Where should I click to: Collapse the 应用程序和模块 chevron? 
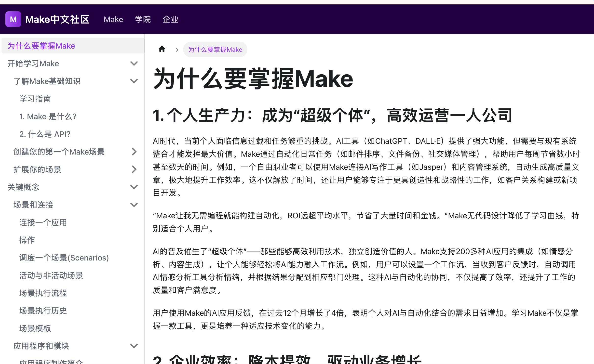134,346
